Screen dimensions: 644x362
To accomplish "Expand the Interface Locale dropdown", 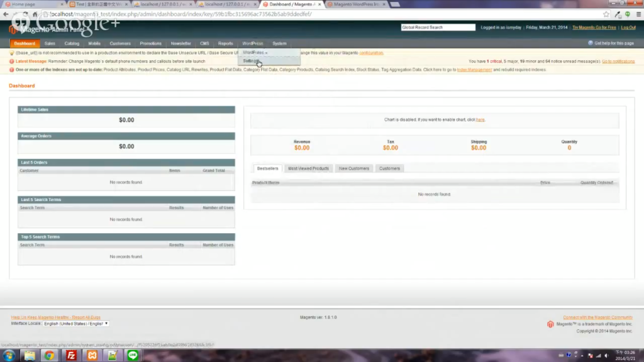I will click(x=75, y=324).
